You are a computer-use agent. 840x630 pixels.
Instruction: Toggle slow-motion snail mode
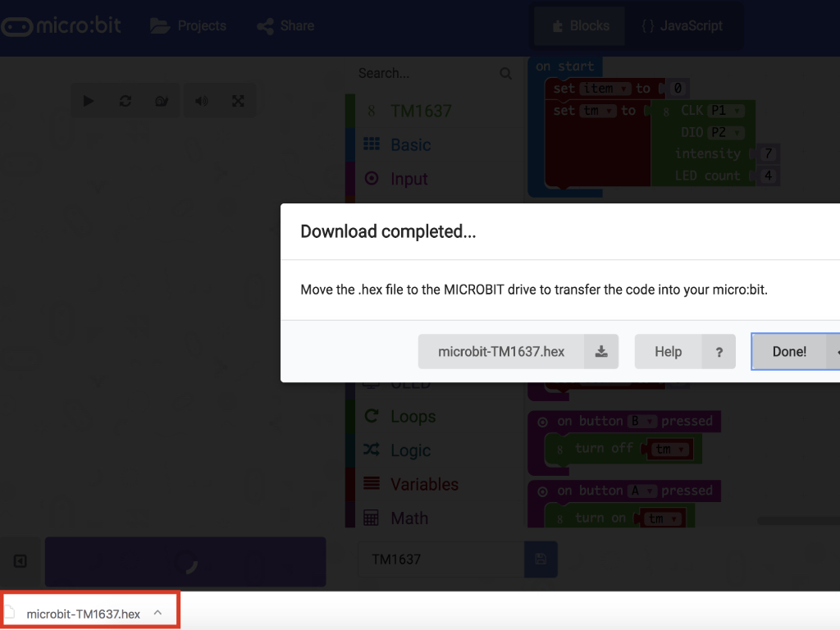(162, 101)
